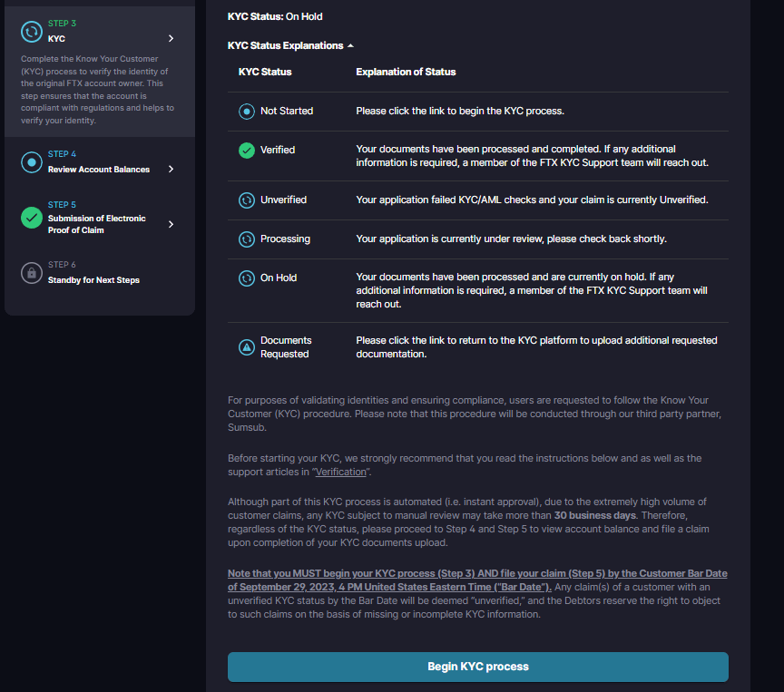Click the Unverified status icon

(247, 200)
